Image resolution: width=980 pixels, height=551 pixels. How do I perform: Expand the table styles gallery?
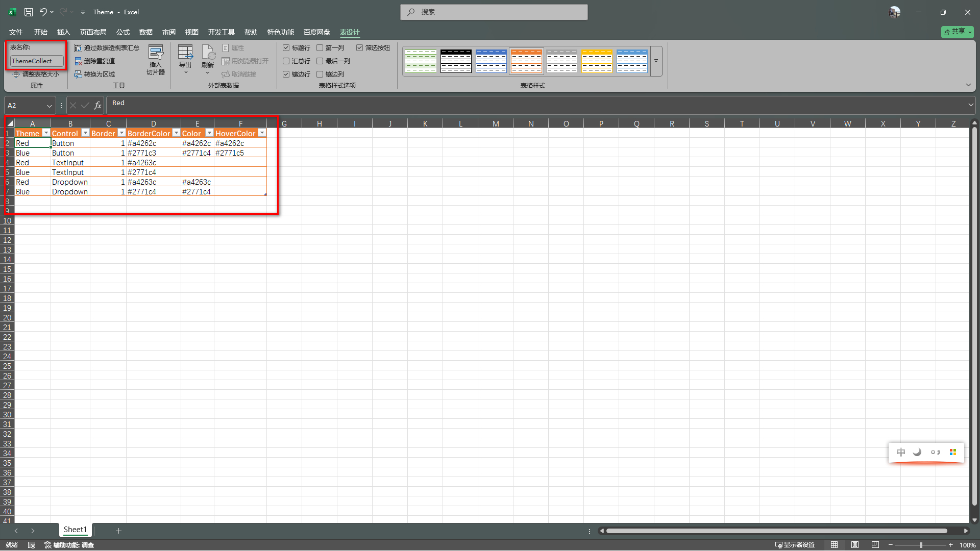click(x=656, y=61)
